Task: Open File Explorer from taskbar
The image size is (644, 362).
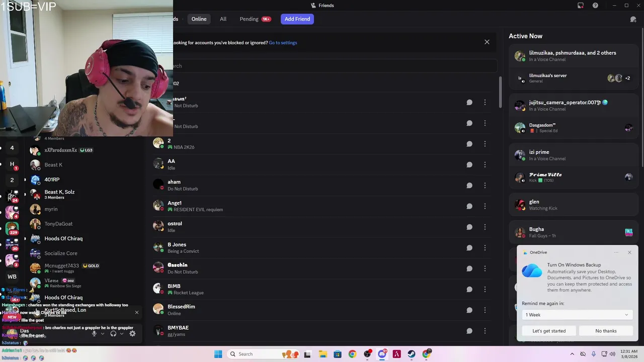Action: click(323, 354)
